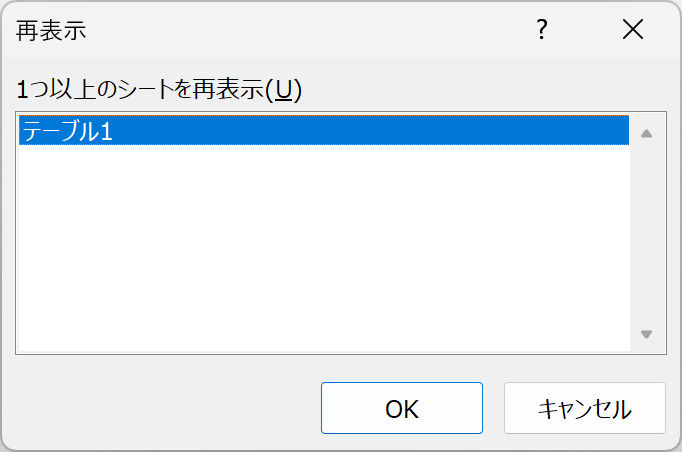Viewport: 682px width, 452px height.
Task: Select テーブル1 in the sheet list
Action: pyautogui.click(x=324, y=130)
